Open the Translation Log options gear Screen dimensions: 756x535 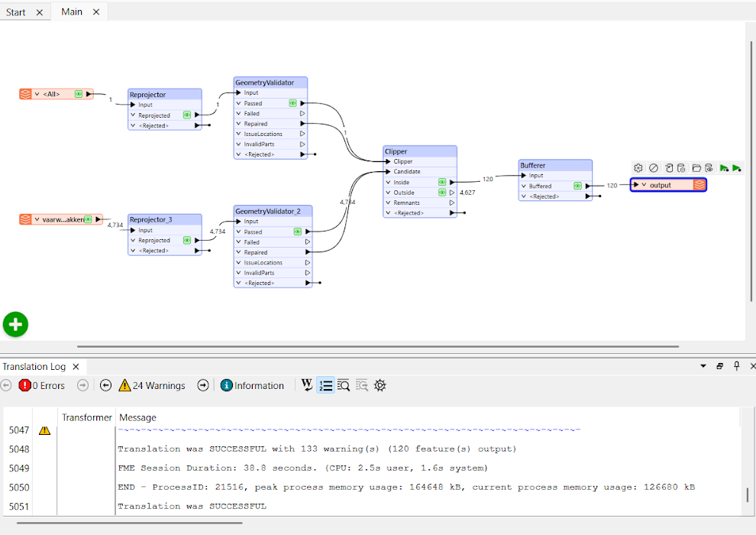[380, 385]
